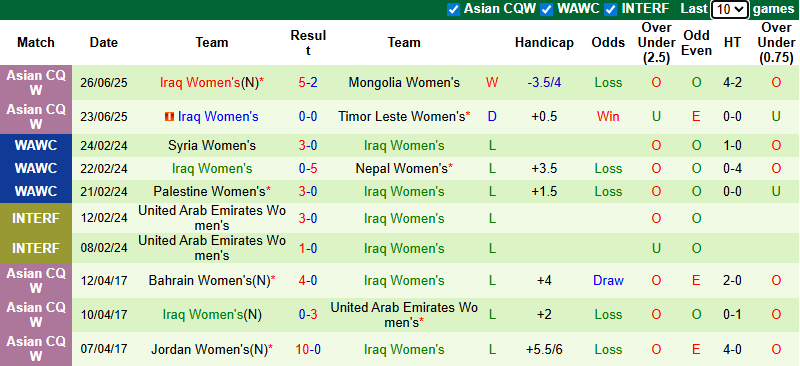Click the Draw odds result for Bahrain match
The width and height of the screenshot is (800, 366).
pyautogui.click(x=608, y=281)
